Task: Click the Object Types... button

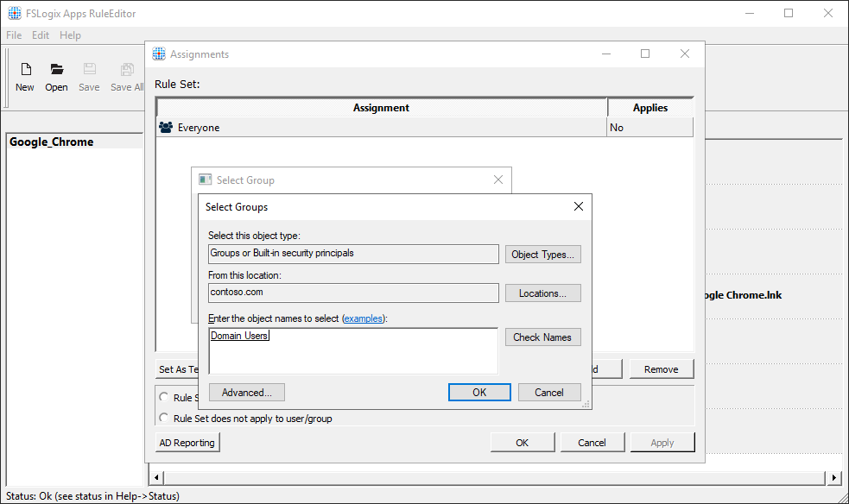Action: click(542, 255)
